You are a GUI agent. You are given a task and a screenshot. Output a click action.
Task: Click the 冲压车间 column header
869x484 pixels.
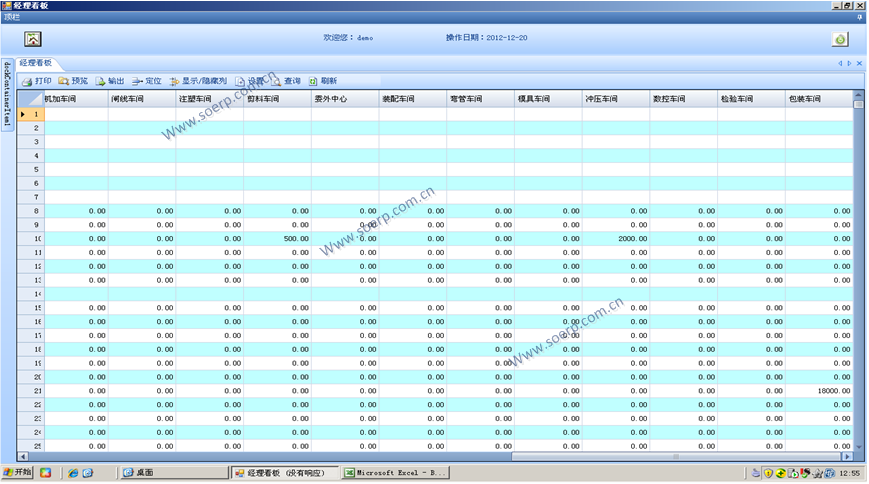(x=616, y=99)
